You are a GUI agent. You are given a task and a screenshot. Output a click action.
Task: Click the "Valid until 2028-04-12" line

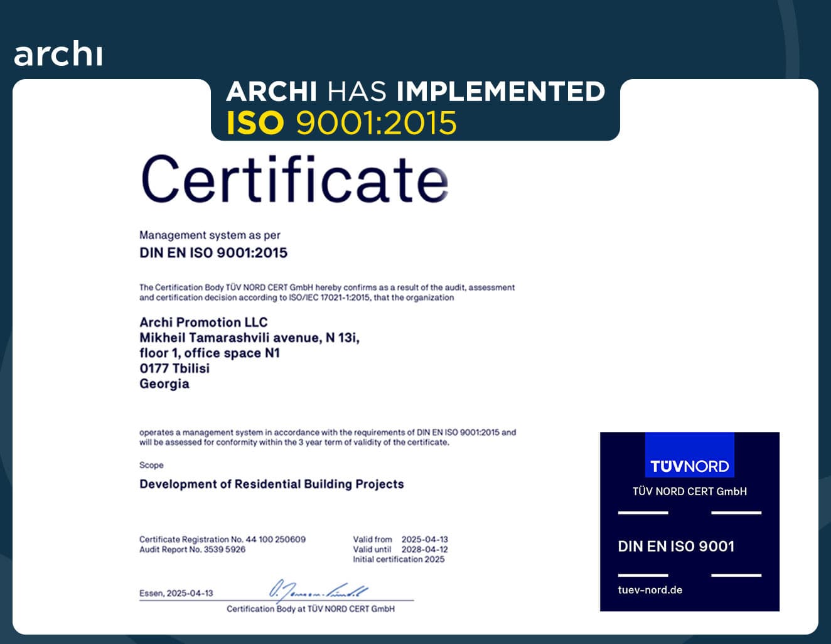[x=400, y=549]
